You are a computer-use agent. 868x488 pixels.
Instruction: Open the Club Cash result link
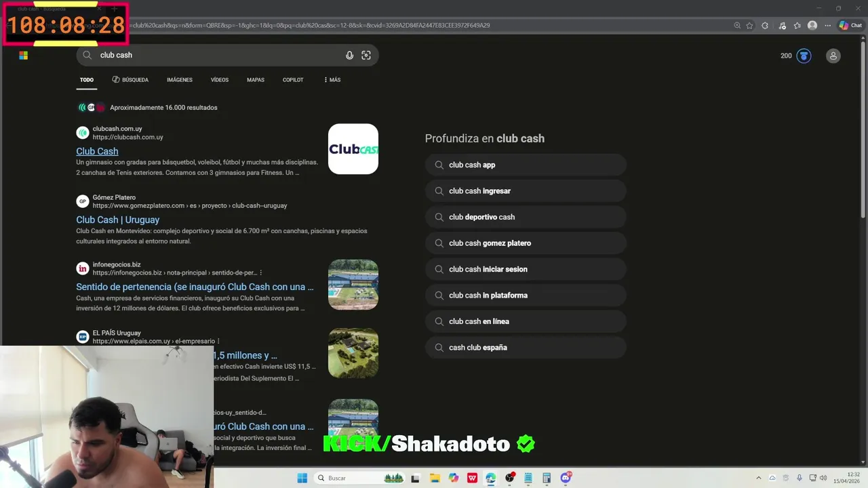click(x=97, y=151)
